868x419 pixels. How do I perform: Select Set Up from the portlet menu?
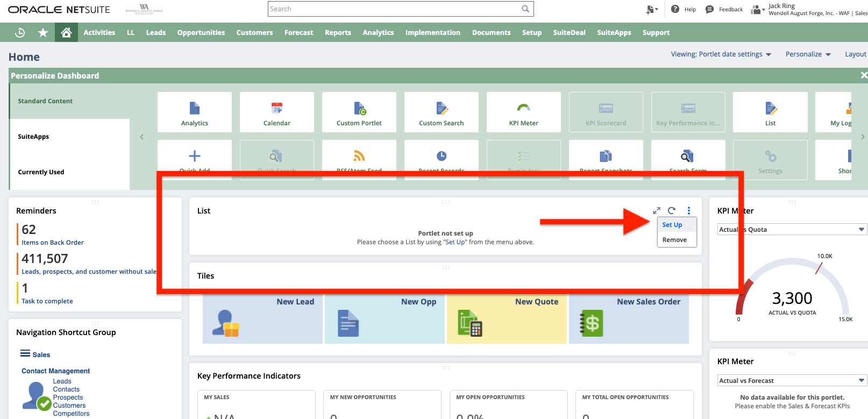pyautogui.click(x=677, y=225)
